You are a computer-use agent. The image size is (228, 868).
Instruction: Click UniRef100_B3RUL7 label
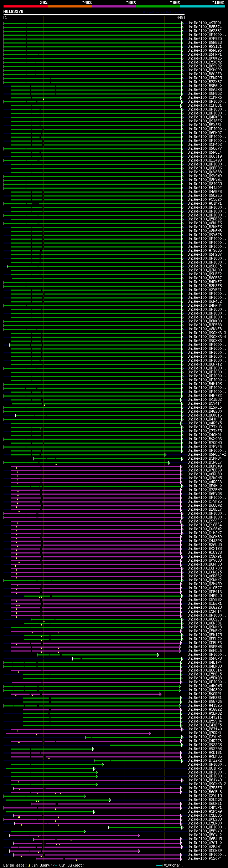[204, 463]
